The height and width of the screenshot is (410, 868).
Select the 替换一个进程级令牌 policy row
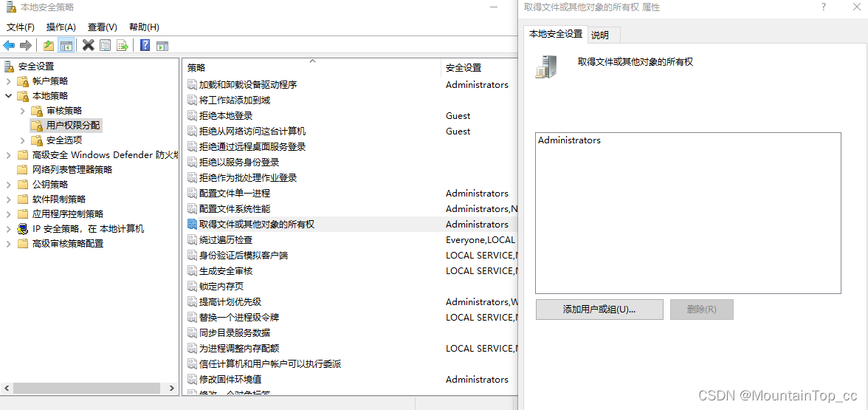349,318
